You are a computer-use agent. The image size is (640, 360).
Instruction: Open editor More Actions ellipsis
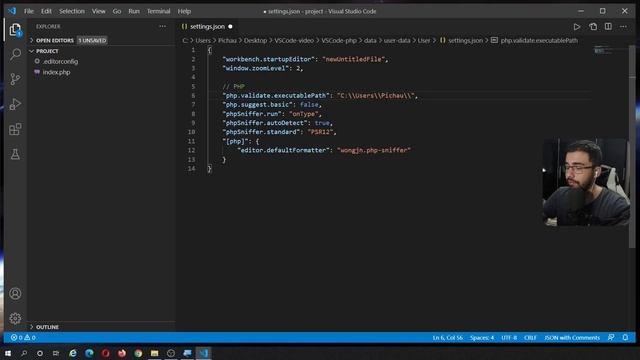click(x=623, y=27)
